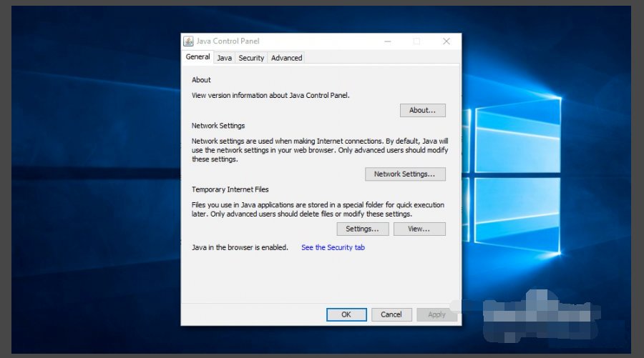Screen dimensions: 644x358
Task: Confirm with the OK button
Action: 346,314
